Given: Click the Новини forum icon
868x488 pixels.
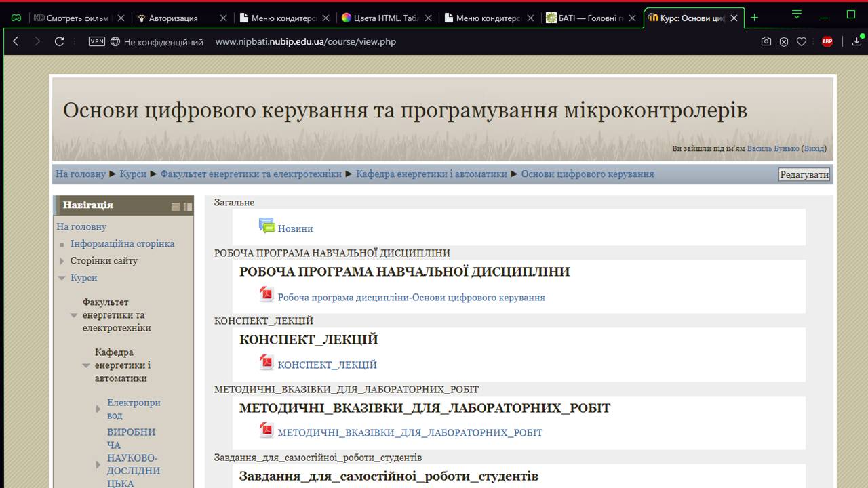Looking at the screenshot, I should tap(267, 226).
